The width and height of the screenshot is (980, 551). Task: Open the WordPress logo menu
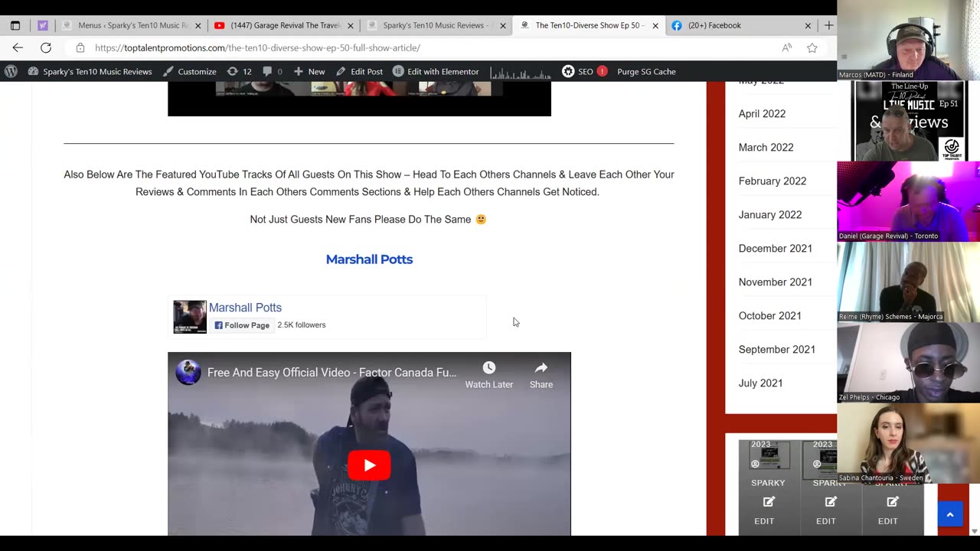[x=11, y=71]
